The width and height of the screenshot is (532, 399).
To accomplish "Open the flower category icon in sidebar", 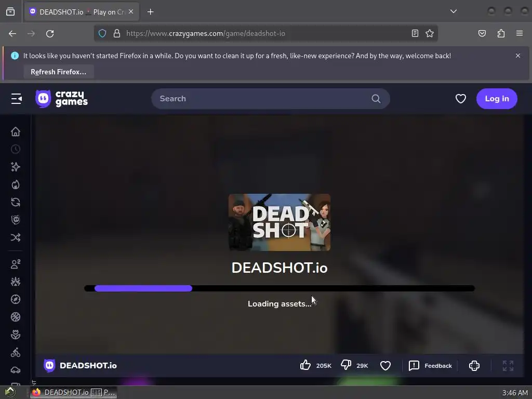I will click(x=16, y=335).
